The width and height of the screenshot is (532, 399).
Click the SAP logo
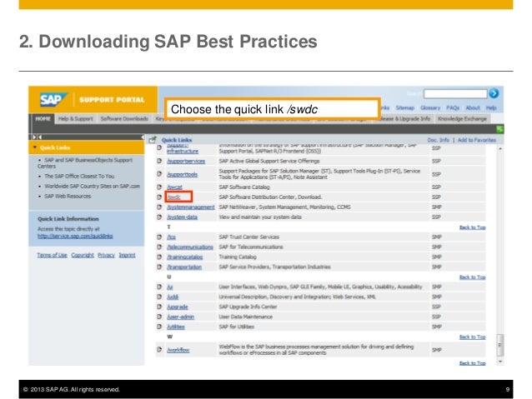(53, 100)
